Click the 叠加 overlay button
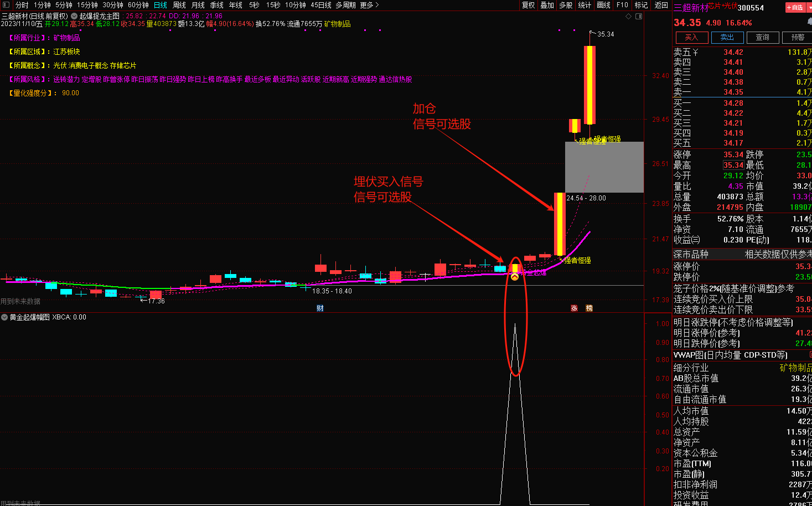This screenshot has width=812, height=506. (547, 5)
